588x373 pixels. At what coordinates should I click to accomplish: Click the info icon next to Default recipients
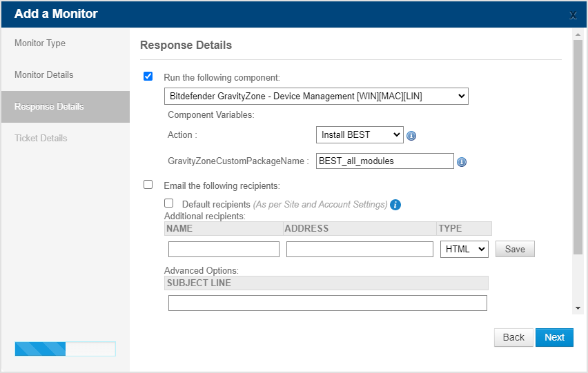(x=395, y=205)
